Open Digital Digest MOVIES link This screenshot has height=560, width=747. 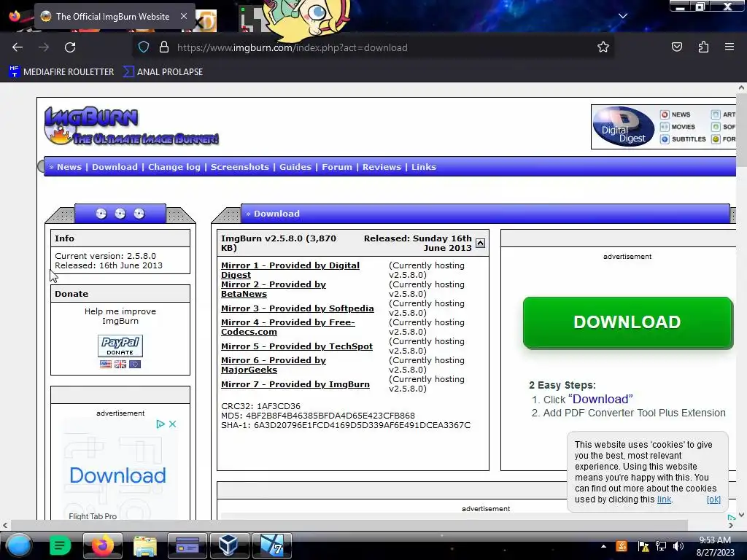(678, 127)
